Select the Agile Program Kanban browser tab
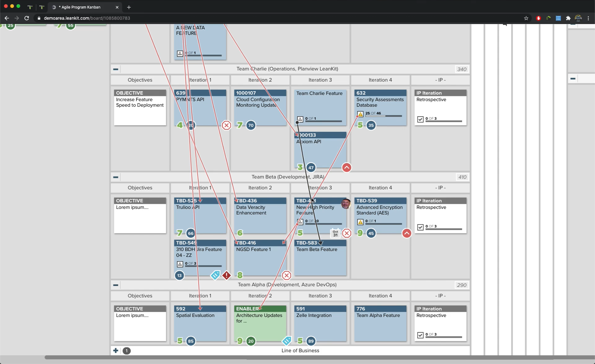The image size is (595, 364). click(x=84, y=7)
